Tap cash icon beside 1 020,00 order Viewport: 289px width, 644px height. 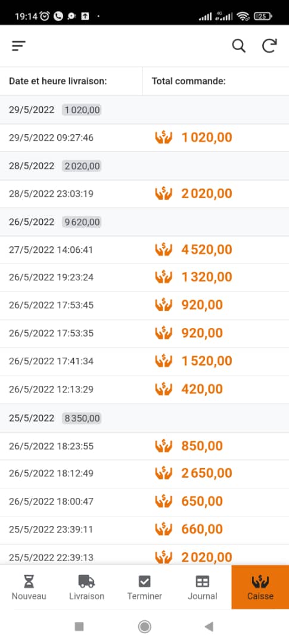tap(163, 137)
